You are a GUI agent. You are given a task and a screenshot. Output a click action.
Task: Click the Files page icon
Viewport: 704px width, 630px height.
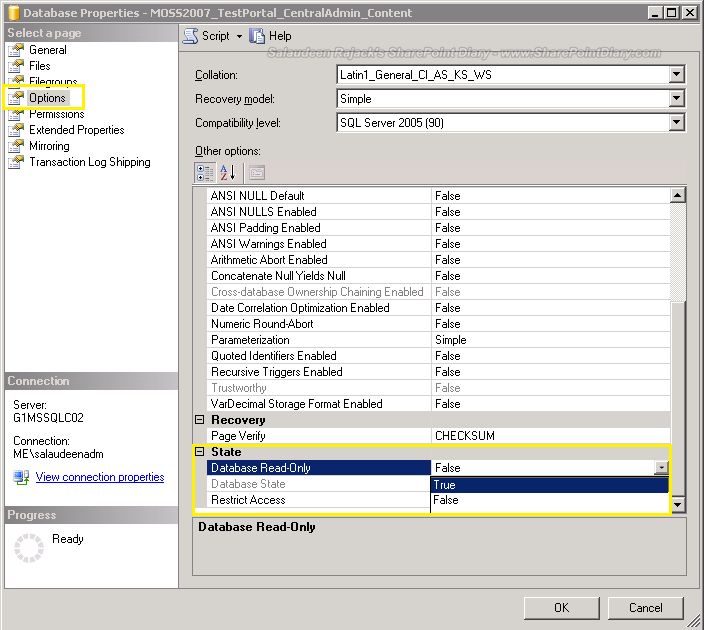pos(16,66)
